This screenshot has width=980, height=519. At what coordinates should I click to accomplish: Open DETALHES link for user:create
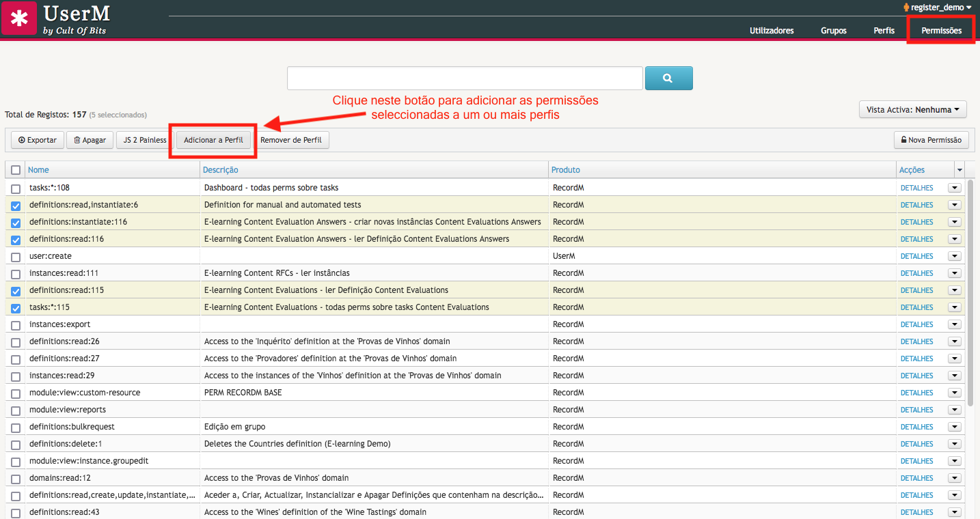pyautogui.click(x=916, y=256)
